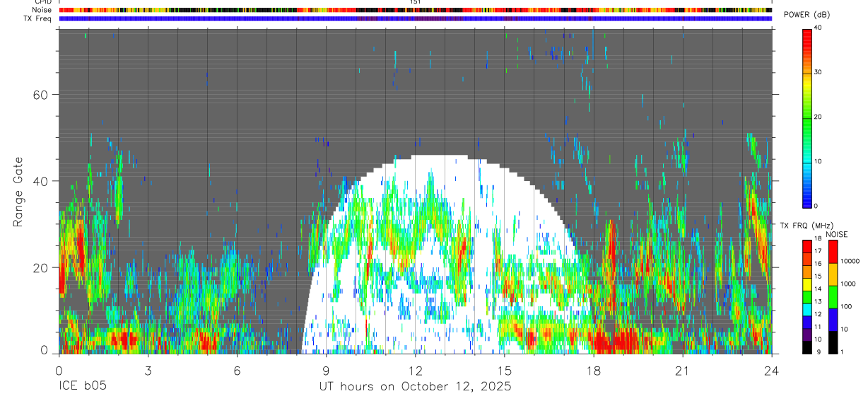
Task: Select the 6 tick on UT hours axis
Action: (x=237, y=370)
